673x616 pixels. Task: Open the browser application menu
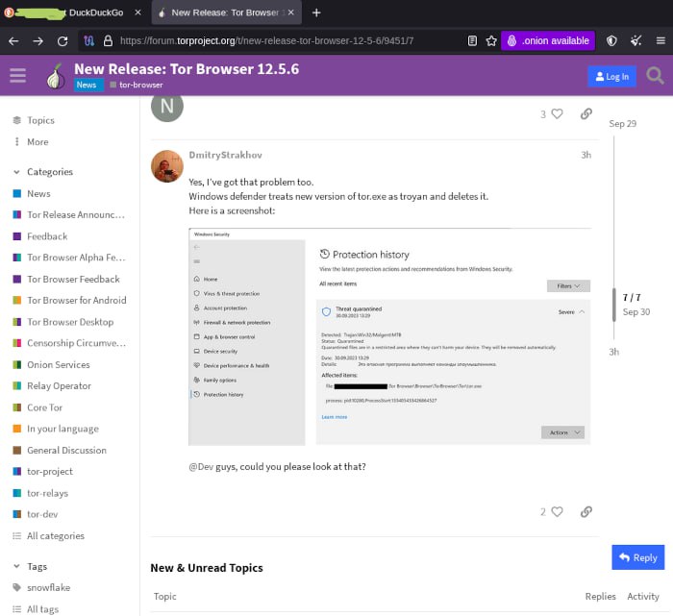coord(661,40)
